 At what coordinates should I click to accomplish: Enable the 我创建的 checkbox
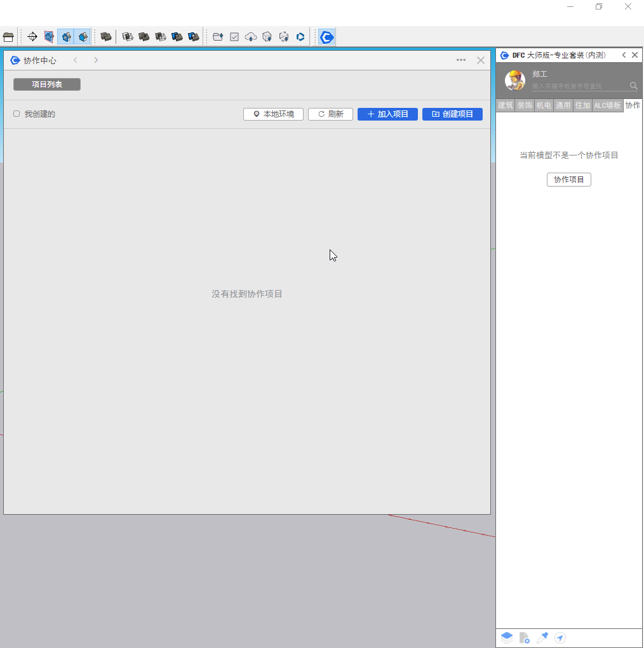click(17, 114)
